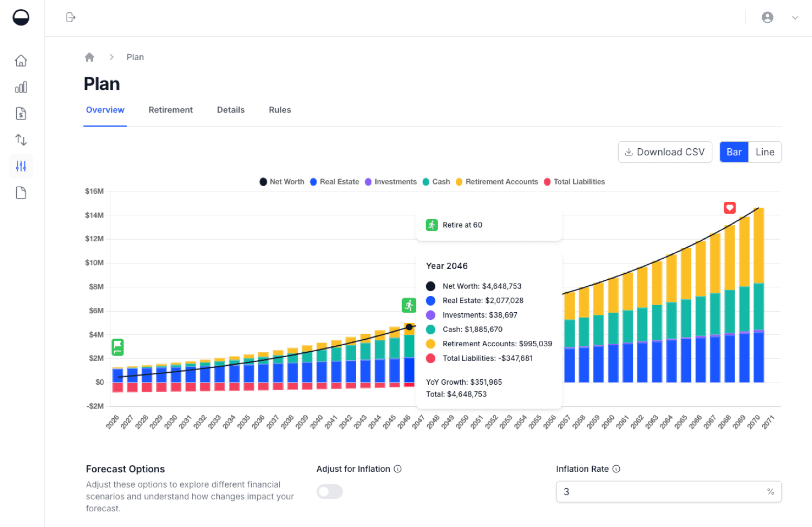Open the bar chart sidebar icon
Image resolution: width=812 pixels, height=527 pixels.
tap(21, 87)
